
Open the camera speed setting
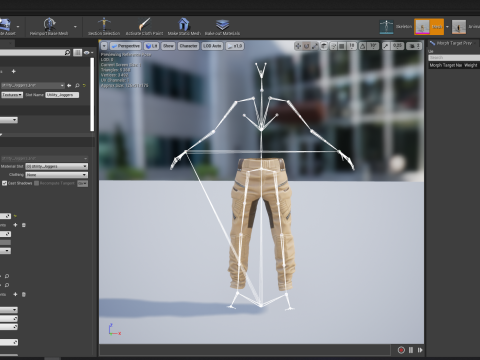[414, 46]
